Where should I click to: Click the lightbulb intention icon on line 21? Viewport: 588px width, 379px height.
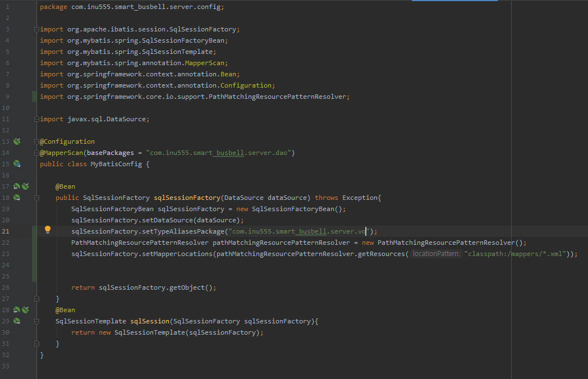click(48, 229)
